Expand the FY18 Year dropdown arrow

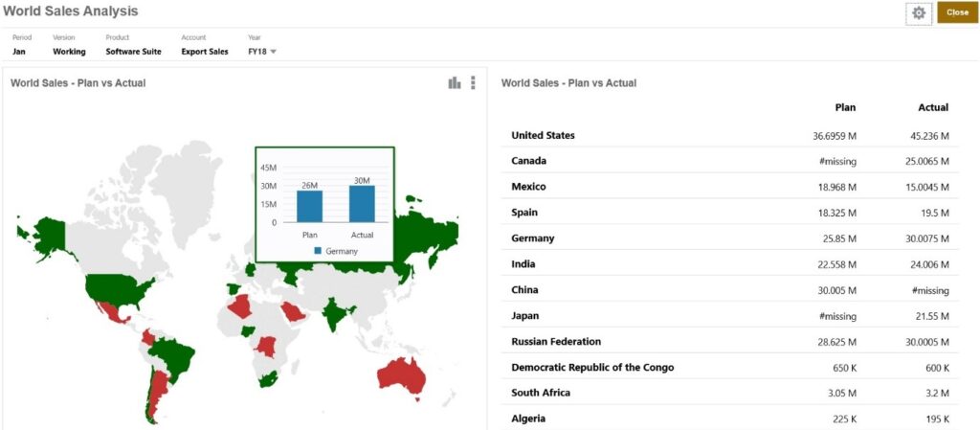[273, 52]
